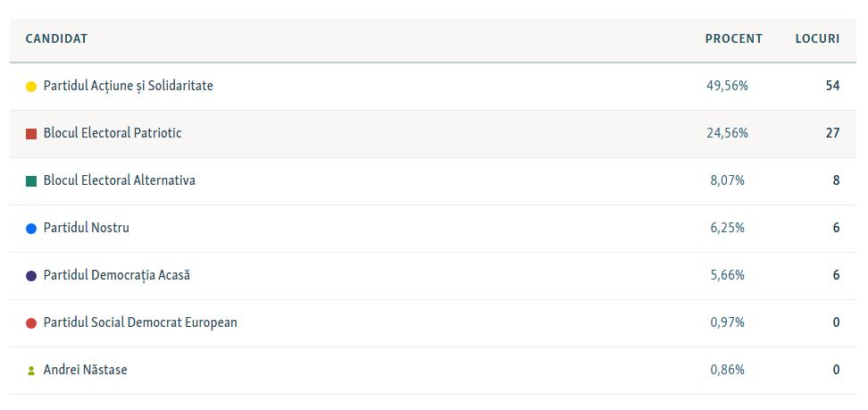
Task: Click the red circle beside Partidul Social Democrat European
Action: [31, 323]
